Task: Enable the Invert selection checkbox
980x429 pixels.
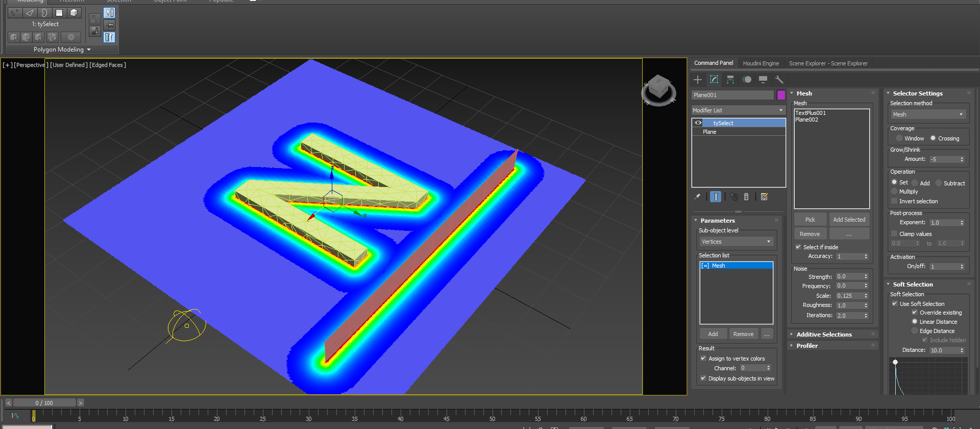Action: [x=894, y=201]
